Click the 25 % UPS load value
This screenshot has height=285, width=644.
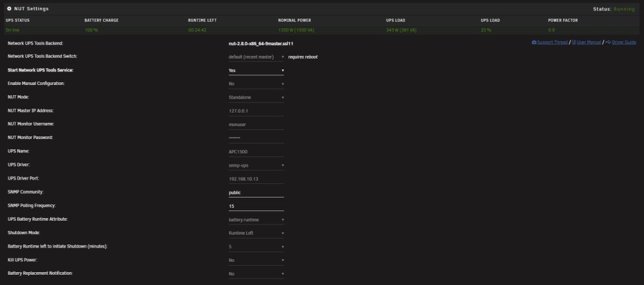[x=486, y=30]
